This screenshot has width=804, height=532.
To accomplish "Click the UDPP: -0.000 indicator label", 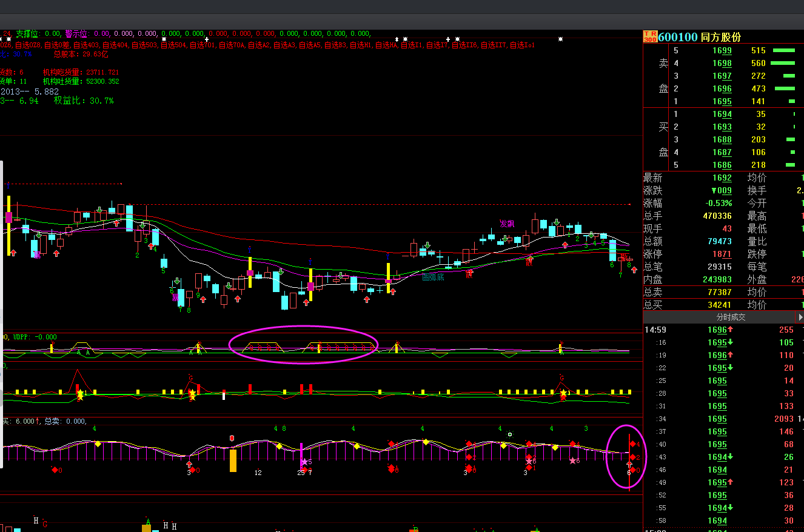I will click(x=35, y=337).
